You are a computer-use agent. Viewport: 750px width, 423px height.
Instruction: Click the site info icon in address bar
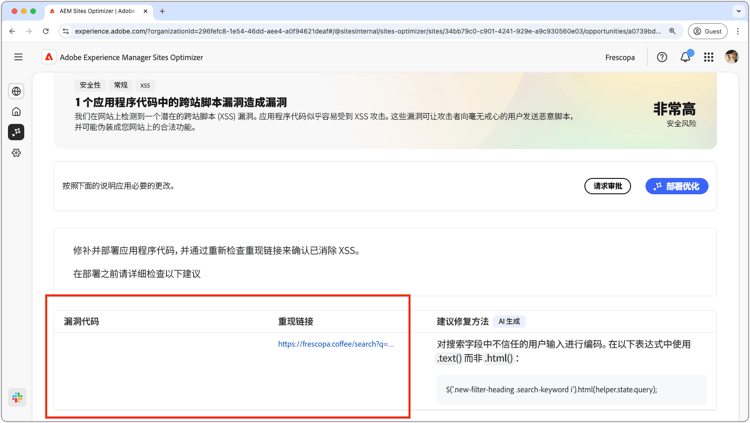66,31
